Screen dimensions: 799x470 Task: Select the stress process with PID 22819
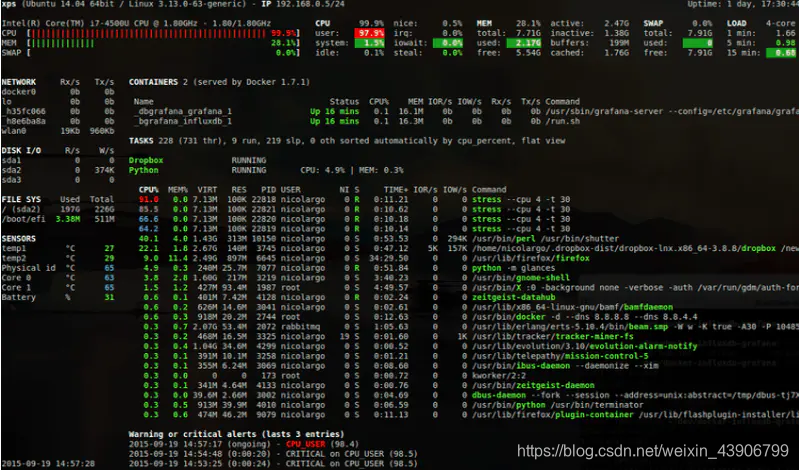(355, 229)
